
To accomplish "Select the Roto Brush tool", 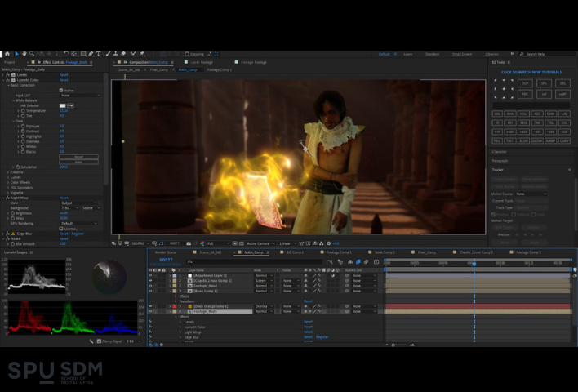I will click(x=133, y=54).
